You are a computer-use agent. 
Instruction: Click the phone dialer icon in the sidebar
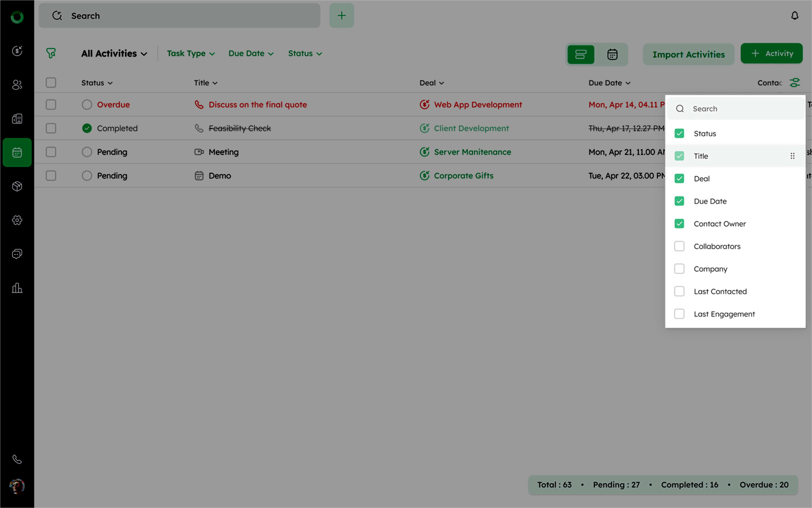coord(17,459)
